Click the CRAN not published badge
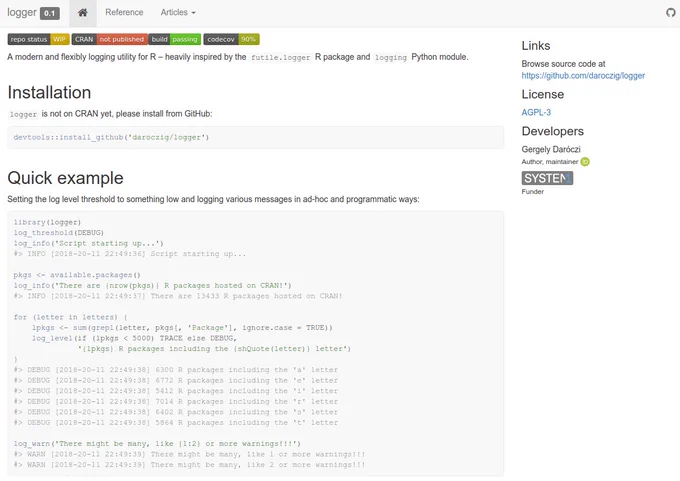This screenshot has width=680, height=481. tap(110, 39)
